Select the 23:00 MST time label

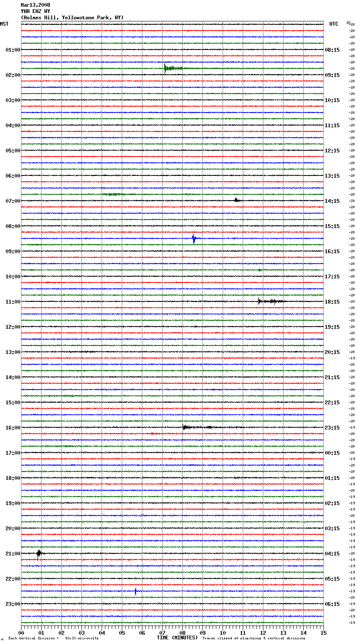[x=13, y=604]
